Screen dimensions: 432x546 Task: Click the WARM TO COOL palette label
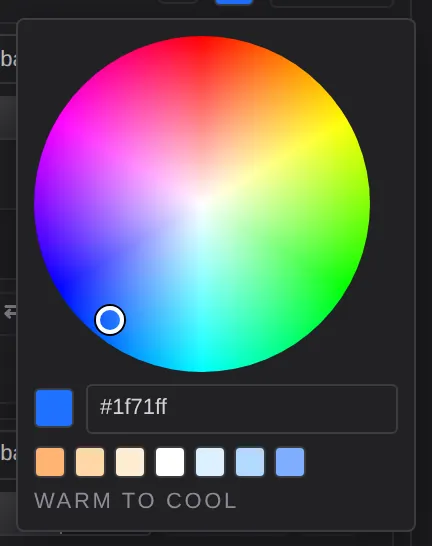[135, 501]
